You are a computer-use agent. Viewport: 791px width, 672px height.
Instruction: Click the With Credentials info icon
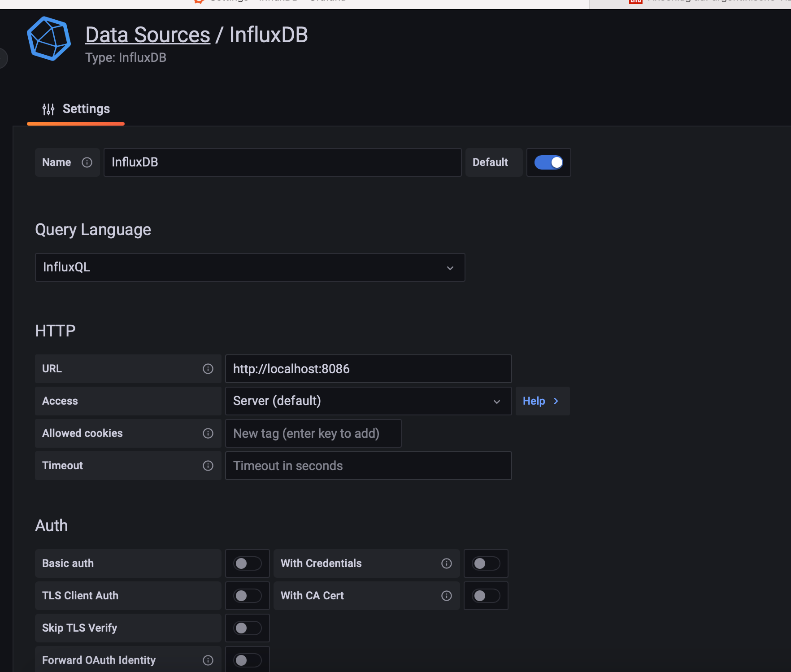pos(447,563)
